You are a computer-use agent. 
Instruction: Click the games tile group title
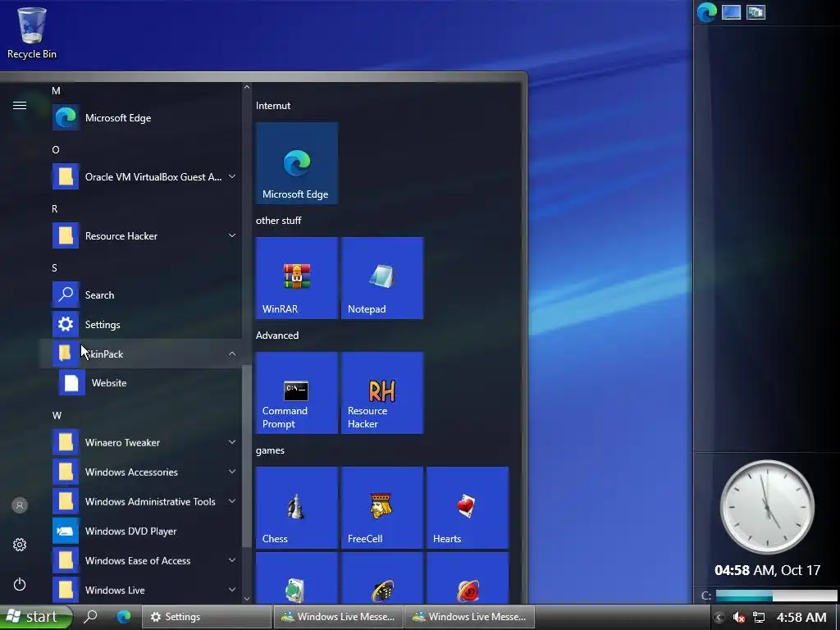click(270, 450)
